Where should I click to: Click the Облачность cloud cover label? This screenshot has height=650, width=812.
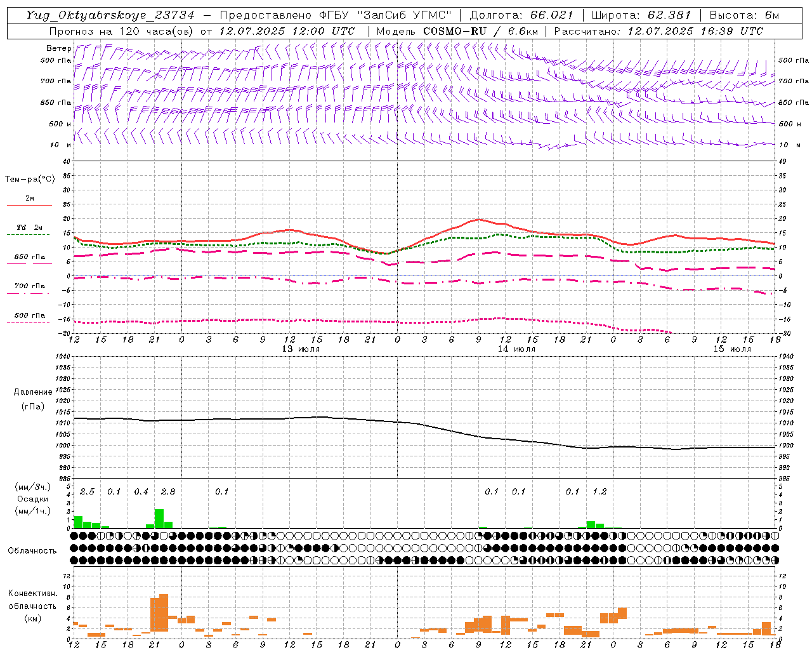tap(32, 550)
